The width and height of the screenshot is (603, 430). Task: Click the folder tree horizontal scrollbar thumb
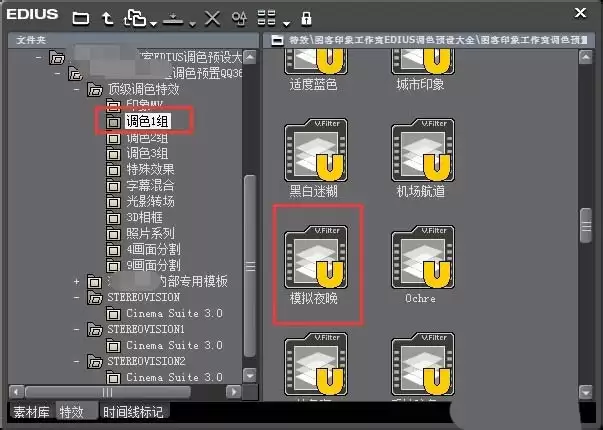point(108,392)
